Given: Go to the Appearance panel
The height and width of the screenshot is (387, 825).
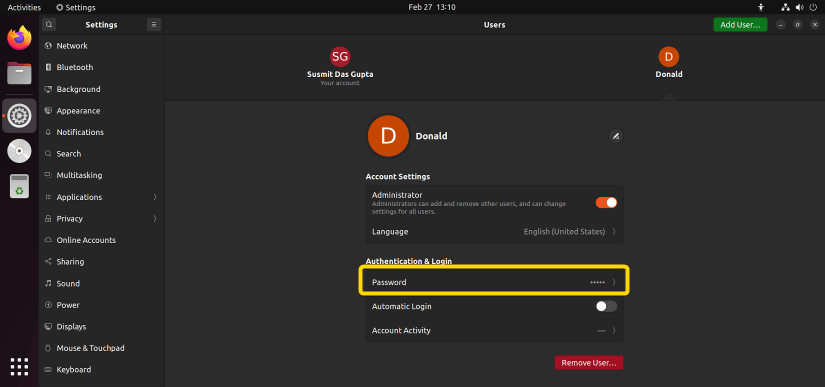Looking at the screenshot, I should (102, 110).
